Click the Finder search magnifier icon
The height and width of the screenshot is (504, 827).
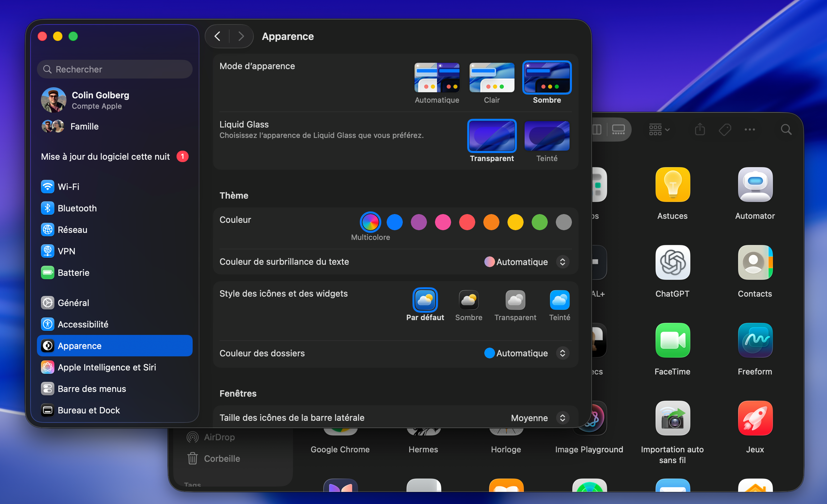786,129
